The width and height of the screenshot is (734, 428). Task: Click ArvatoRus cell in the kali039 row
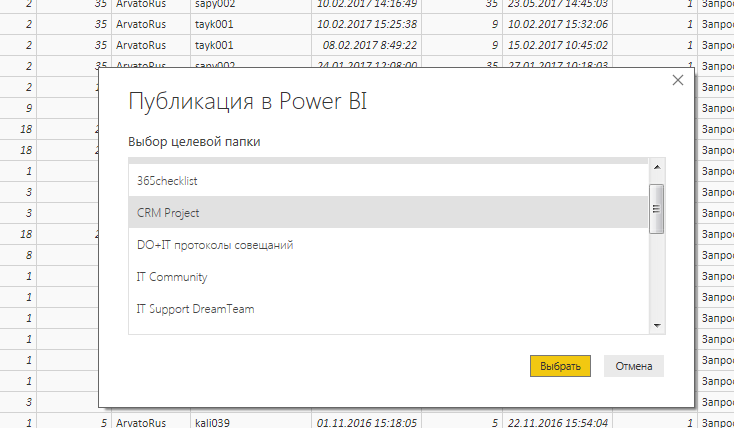point(151,422)
